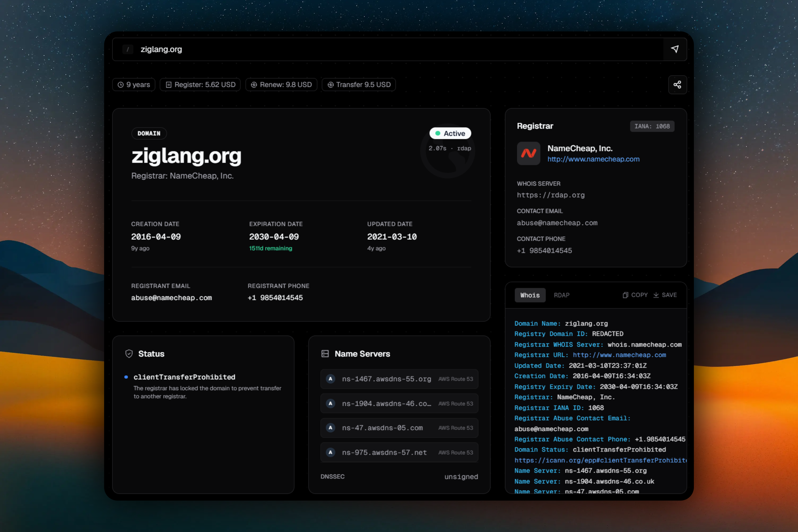
Task: Click the DNSSEC unsigned value
Action: [x=461, y=477]
